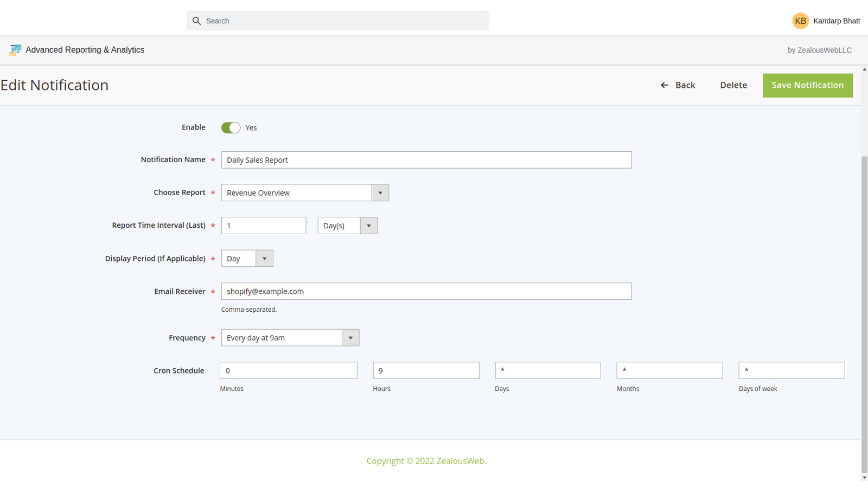Click the vertical page scrollbar

(864, 314)
